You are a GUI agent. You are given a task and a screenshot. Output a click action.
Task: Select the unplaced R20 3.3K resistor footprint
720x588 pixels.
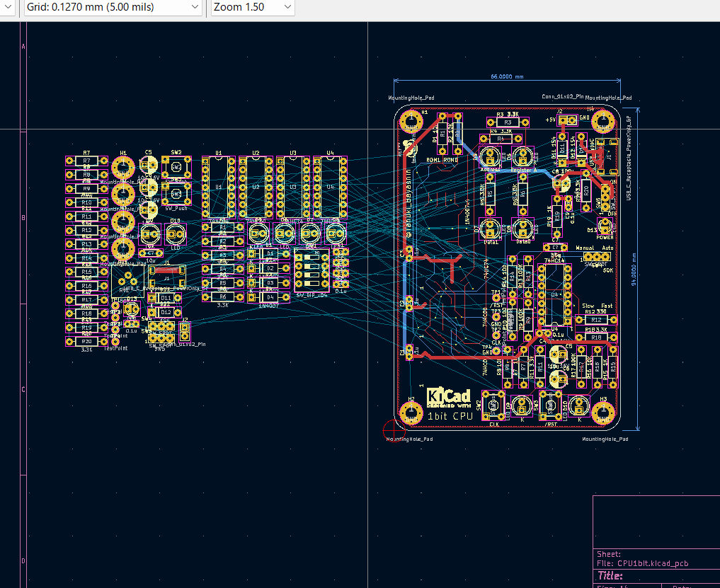86,342
